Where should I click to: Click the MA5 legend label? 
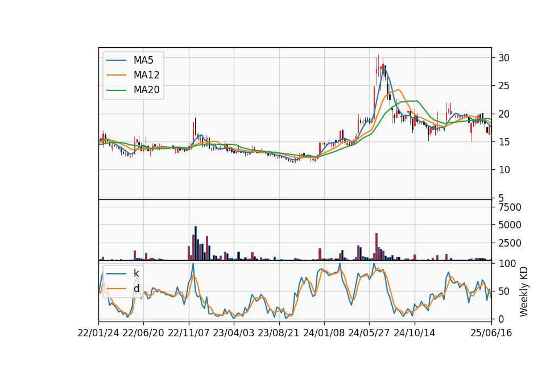[x=143, y=60]
